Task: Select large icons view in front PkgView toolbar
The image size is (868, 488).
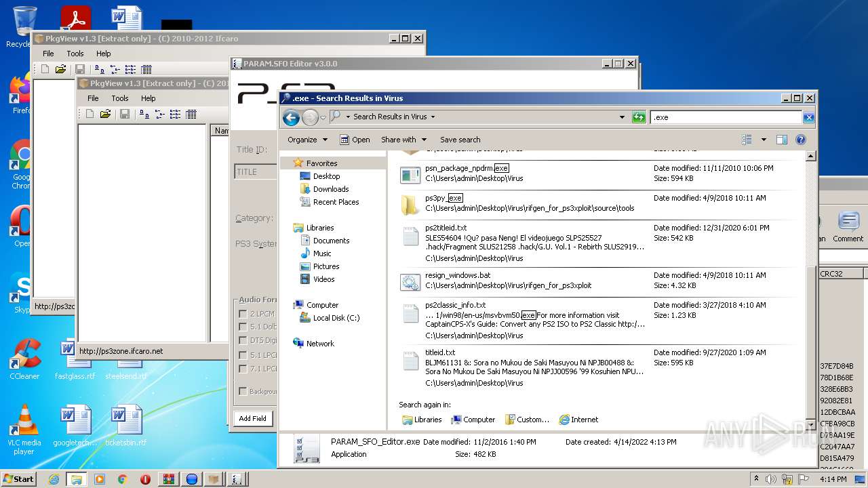Action: pos(144,114)
